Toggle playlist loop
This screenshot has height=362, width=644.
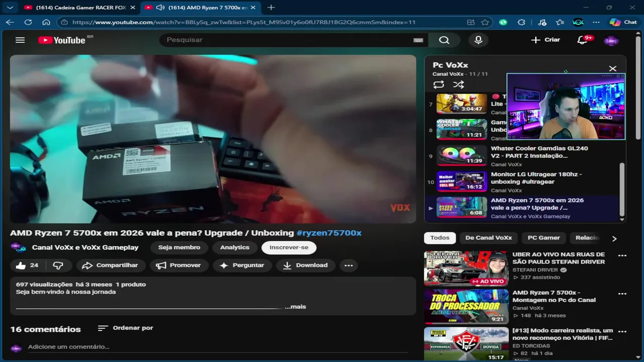point(439,84)
